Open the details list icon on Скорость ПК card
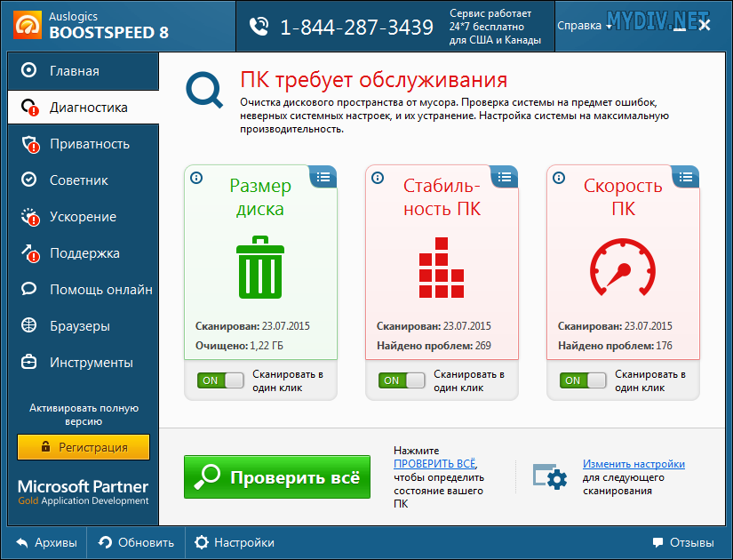Image resolution: width=733 pixels, height=560 pixels. pos(686,177)
